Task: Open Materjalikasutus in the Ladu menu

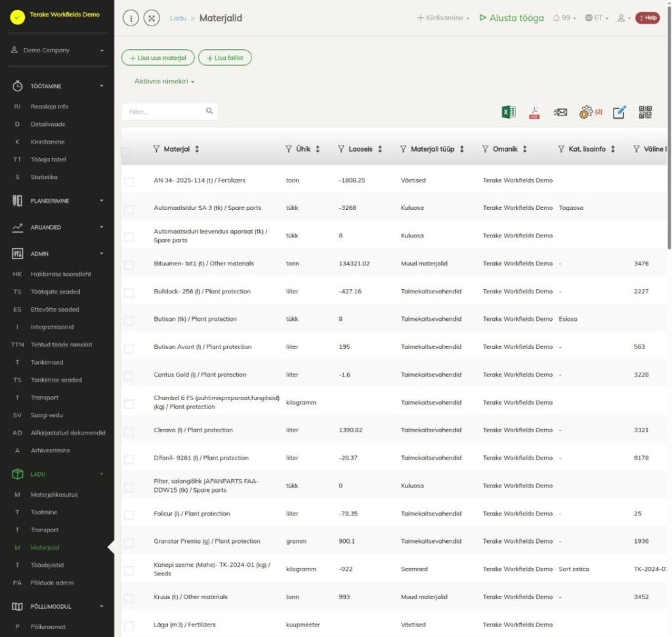Action: pyautogui.click(x=54, y=495)
